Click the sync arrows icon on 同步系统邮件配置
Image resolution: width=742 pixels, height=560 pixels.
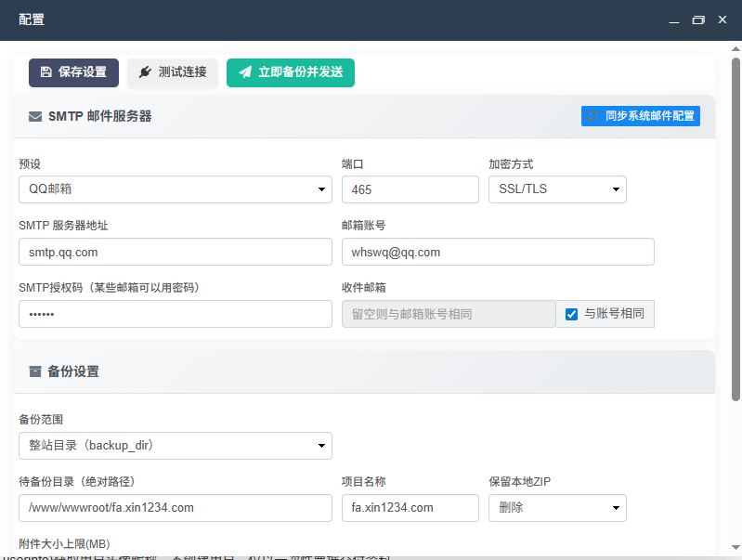(x=592, y=116)
